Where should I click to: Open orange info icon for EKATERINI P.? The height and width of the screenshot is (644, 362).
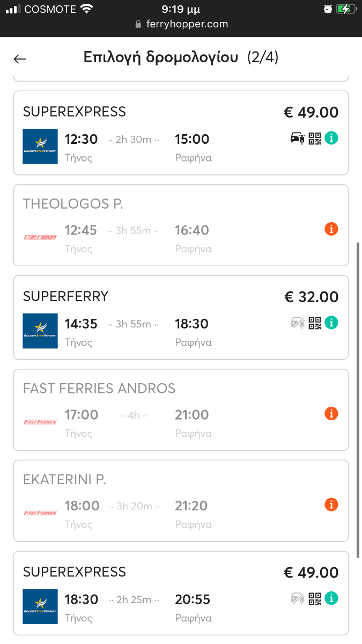coord(331,505)
